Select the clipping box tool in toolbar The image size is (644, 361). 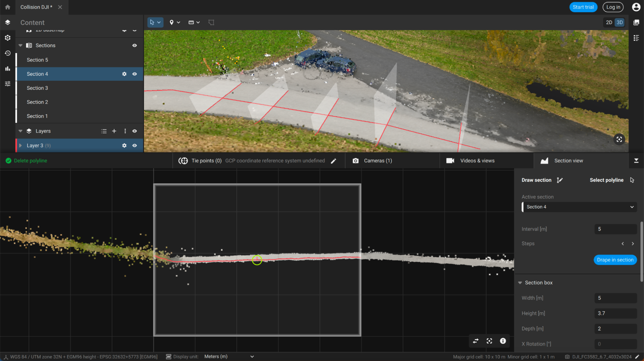click(x=211, y=23)
